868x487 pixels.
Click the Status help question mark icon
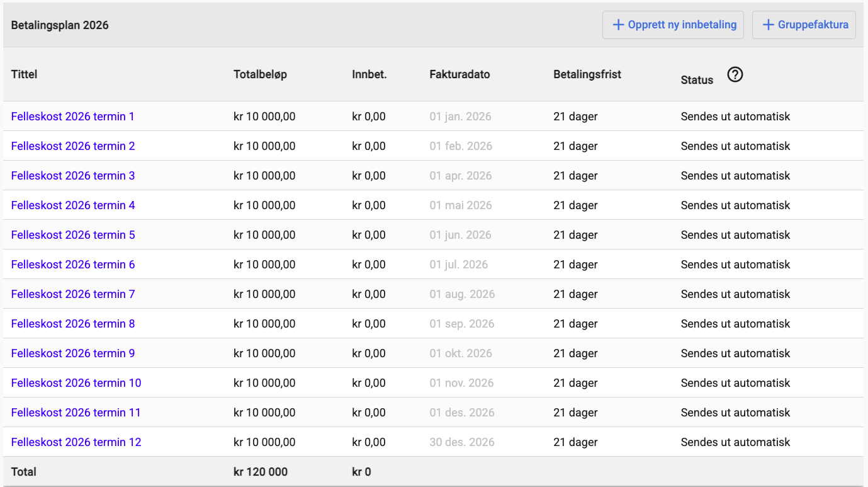(x=735, y=75)
